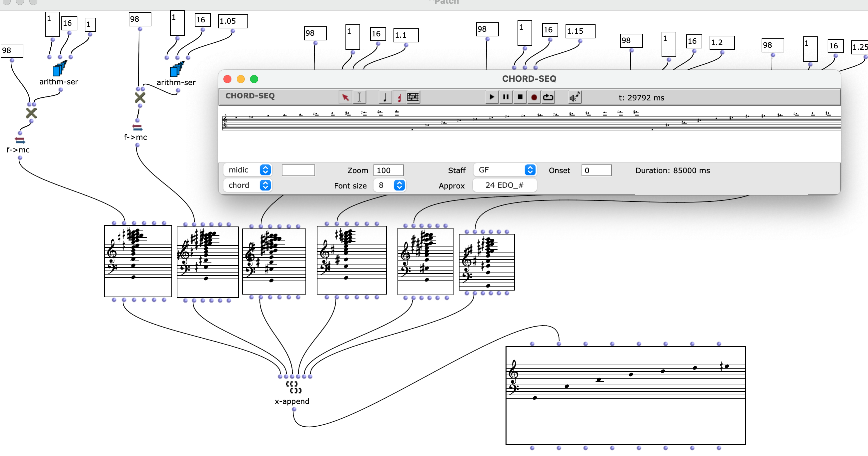Click the 24 EDO_# Approx button
This screenshot has height=456, width=868.
505,185
